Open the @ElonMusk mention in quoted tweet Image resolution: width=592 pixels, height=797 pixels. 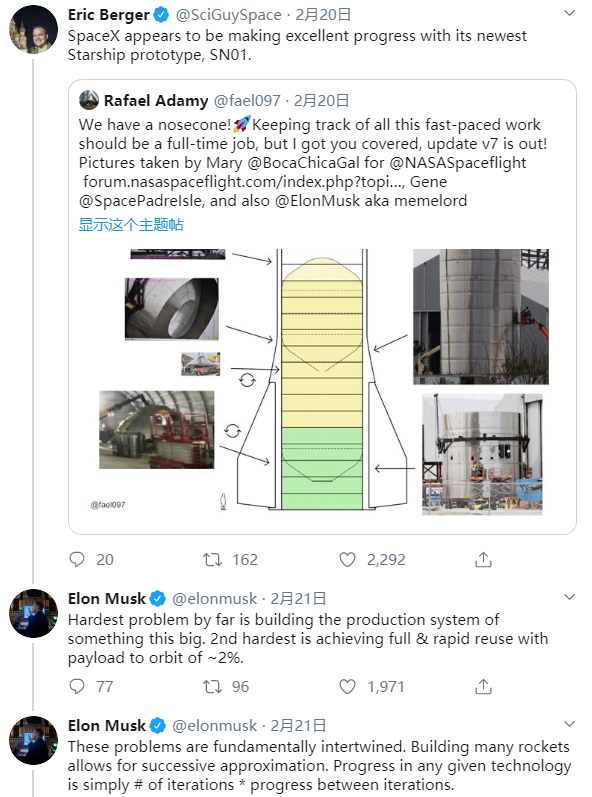click(x=318, y=201)
